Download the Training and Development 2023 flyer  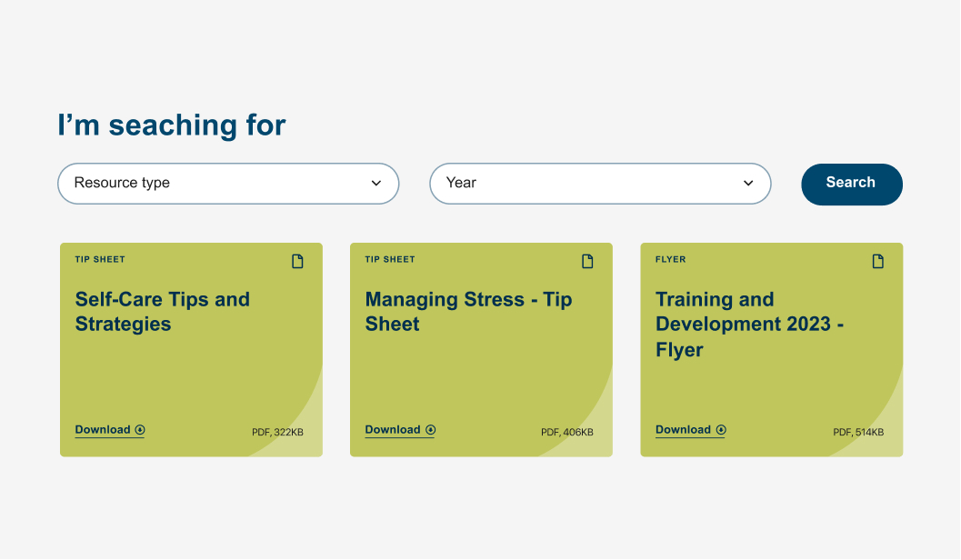pyautogui.click(x=683, y=430)
